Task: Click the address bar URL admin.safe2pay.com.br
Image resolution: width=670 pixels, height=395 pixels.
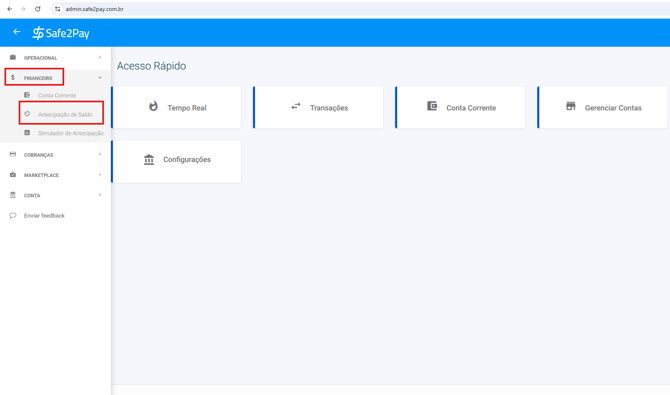Action: (x=94, y=9)
